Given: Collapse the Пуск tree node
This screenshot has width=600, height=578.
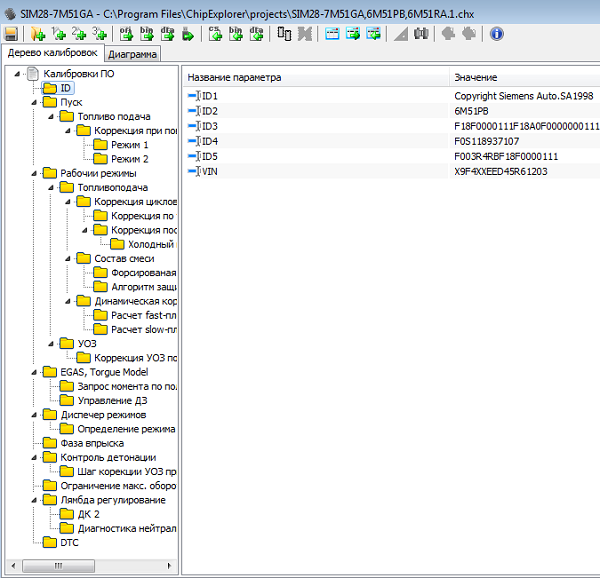Looking at the screenshot, I should point(36,102).
